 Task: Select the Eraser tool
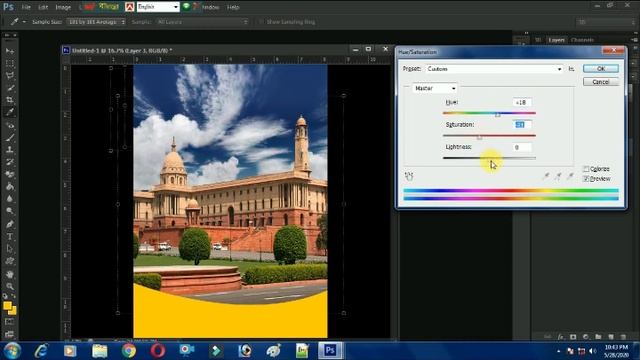[10, 174]
